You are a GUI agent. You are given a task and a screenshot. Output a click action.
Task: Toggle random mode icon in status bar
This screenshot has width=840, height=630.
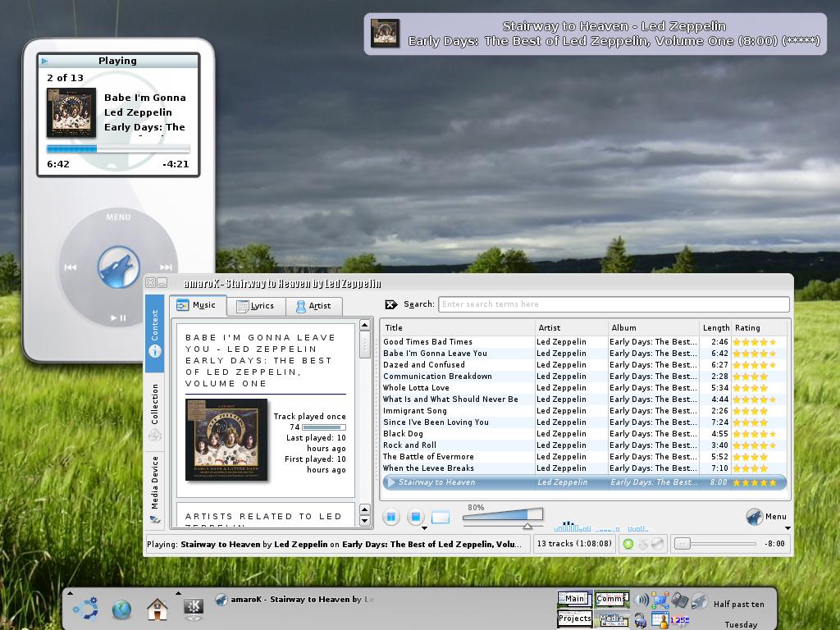pos(643,545)
